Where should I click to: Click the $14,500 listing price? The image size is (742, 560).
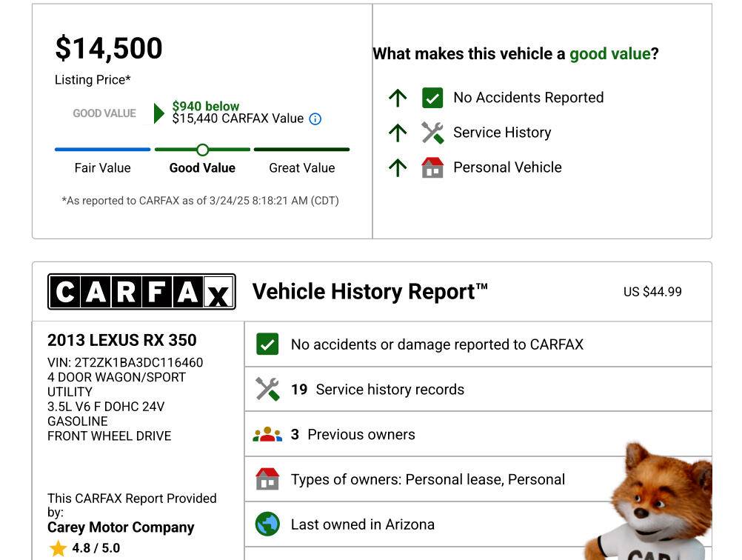[109, 49]
